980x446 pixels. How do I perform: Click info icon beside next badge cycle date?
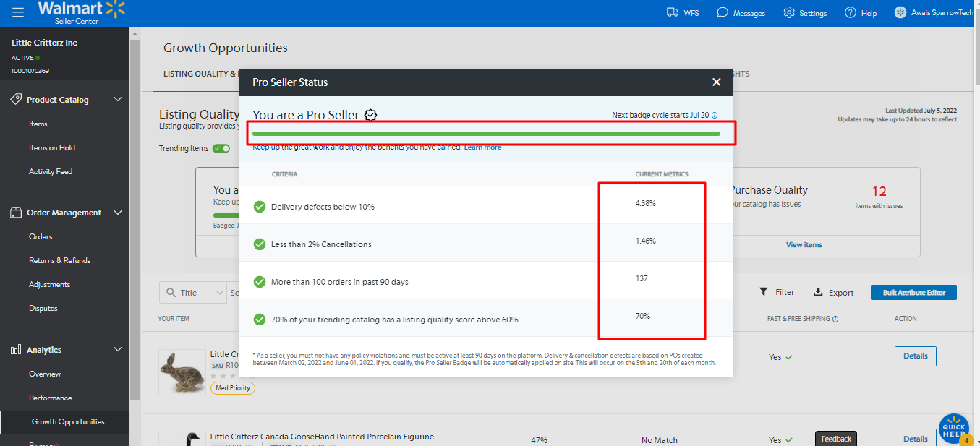point(715,115)
